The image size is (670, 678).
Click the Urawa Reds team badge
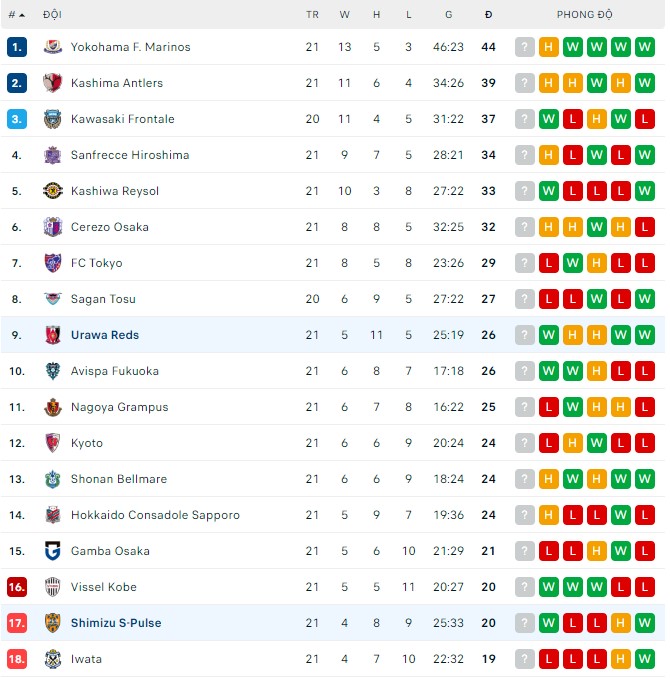coord(52,335)
